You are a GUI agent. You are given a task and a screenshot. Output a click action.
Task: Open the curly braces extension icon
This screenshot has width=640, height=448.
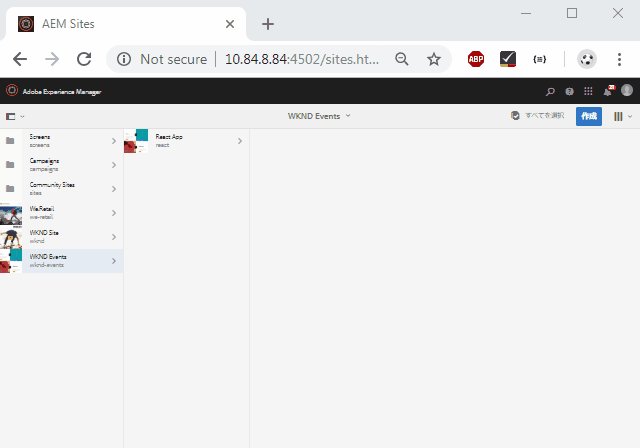click(x=540, y=59)
